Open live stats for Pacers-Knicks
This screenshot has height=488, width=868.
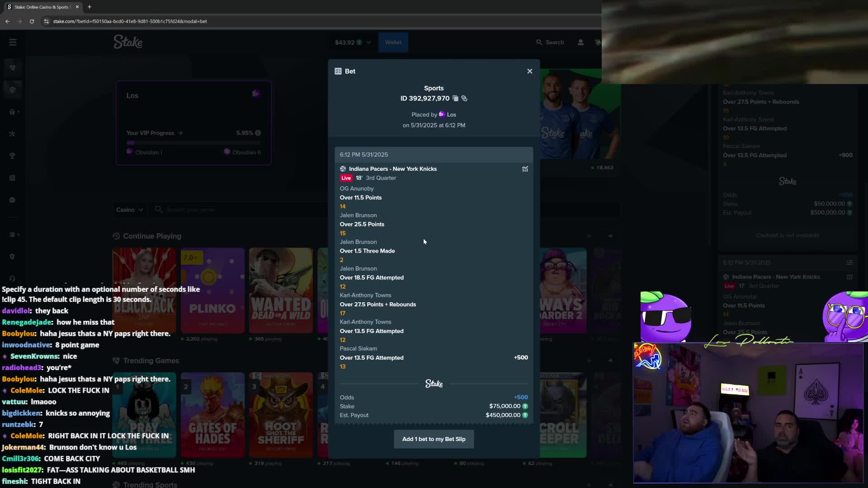pyautogui.click(x=525, y=169)
